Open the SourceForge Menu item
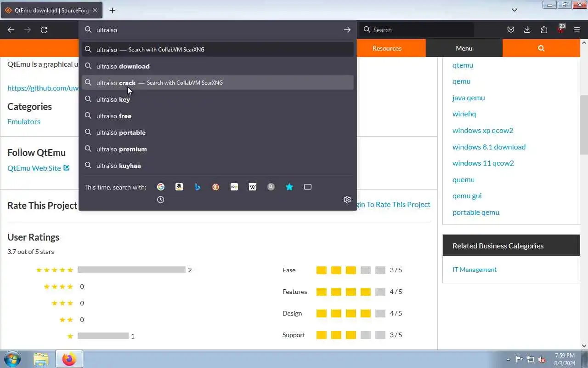The image size is (588, 368). click(x=464, y=48)
